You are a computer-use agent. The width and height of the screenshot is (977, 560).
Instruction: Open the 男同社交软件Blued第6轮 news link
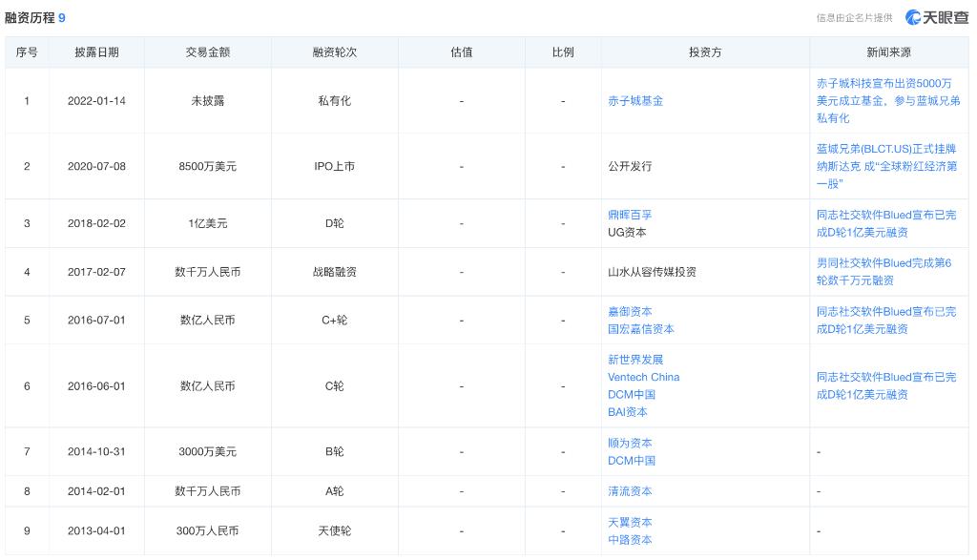[883, 272]
